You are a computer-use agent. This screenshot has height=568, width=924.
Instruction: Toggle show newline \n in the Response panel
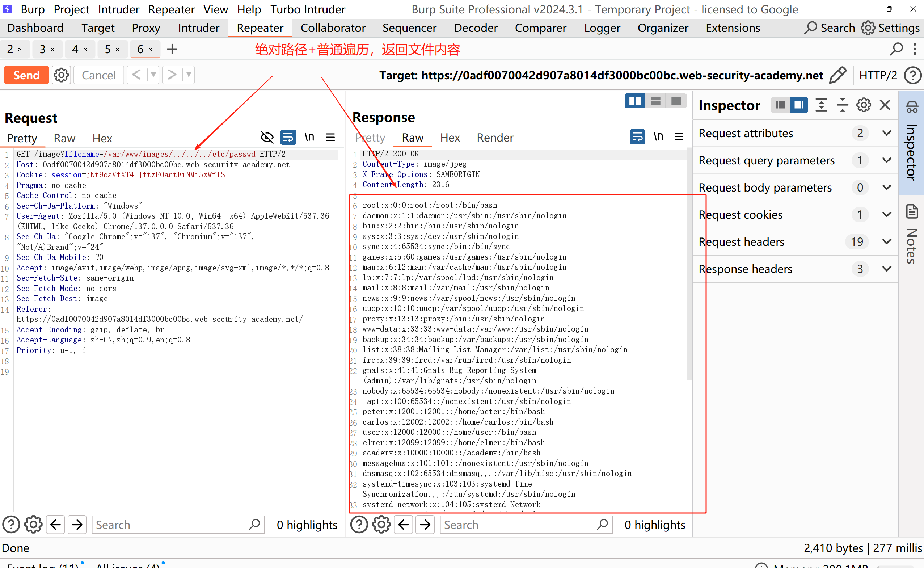(658, 136)
